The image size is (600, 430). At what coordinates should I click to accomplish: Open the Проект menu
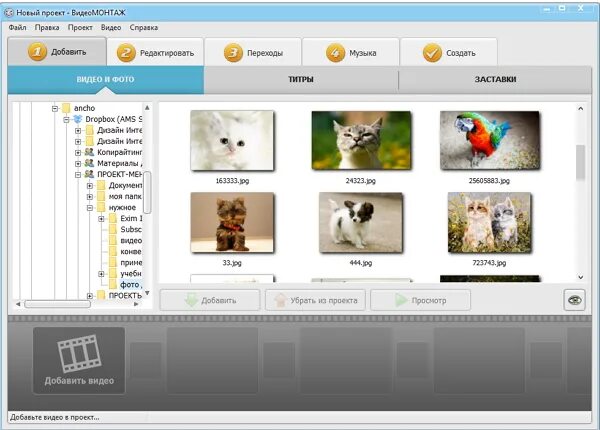point(80,28)
